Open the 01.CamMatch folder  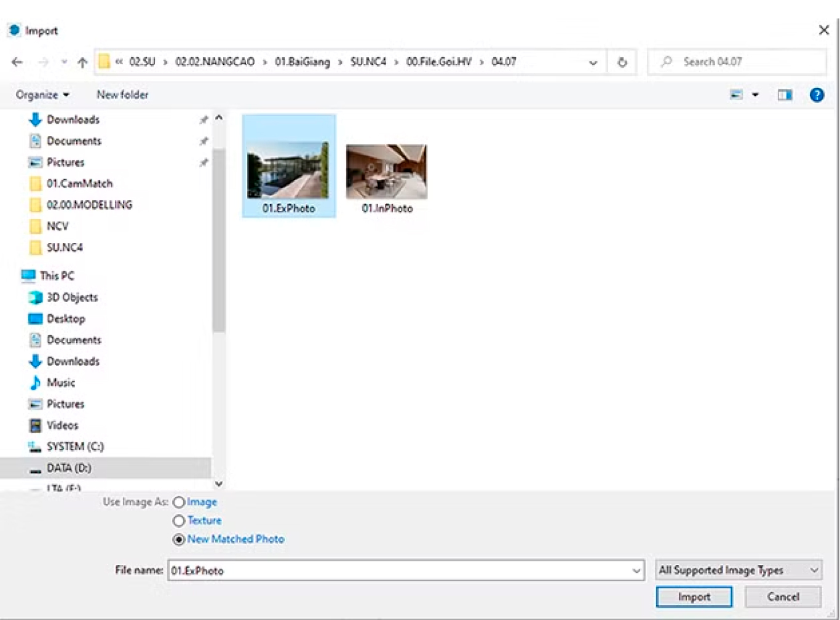pyautogui.click(x=79, y=183)
